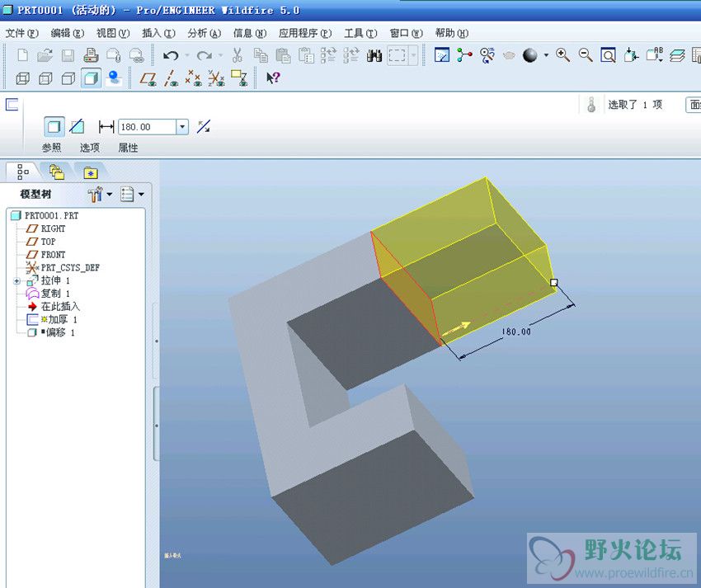
Task: Open the layers icon
Action: coord(677,55)
